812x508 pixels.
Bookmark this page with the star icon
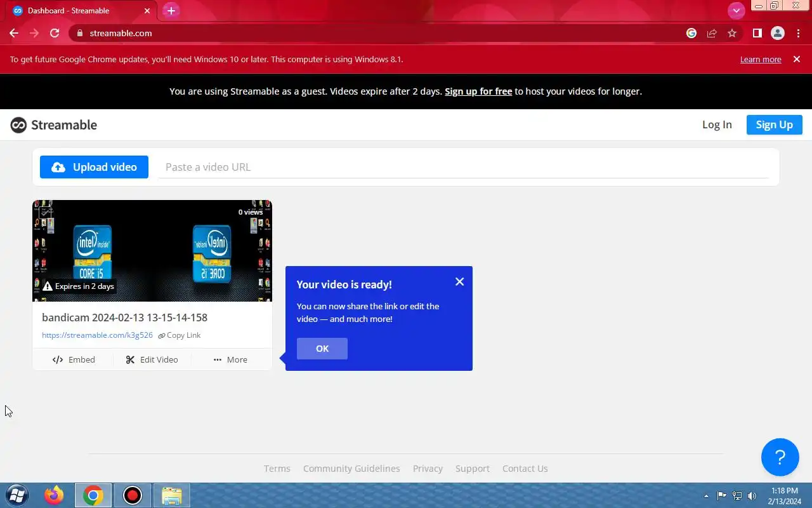pyautogui.click(x=732, y=33)
